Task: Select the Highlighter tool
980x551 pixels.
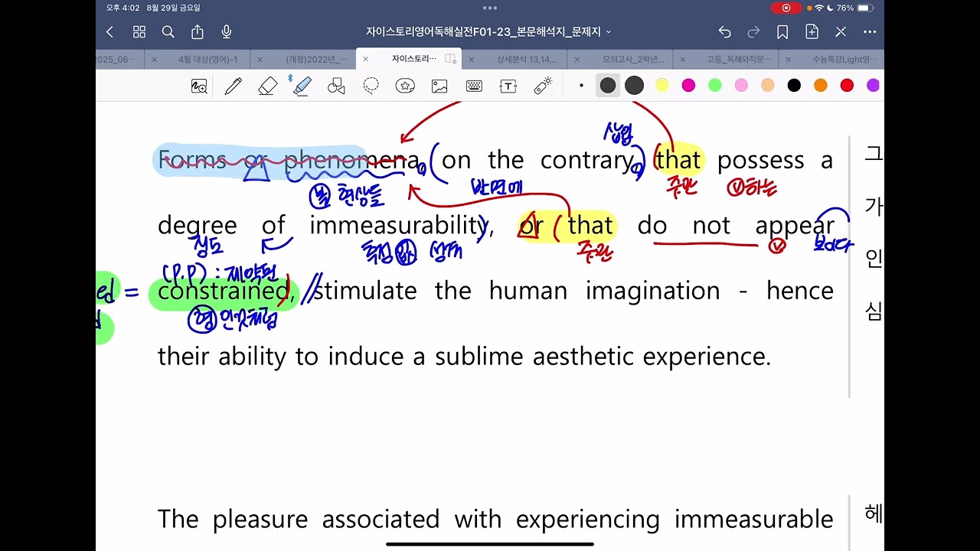Action: (x=302, y=86)
